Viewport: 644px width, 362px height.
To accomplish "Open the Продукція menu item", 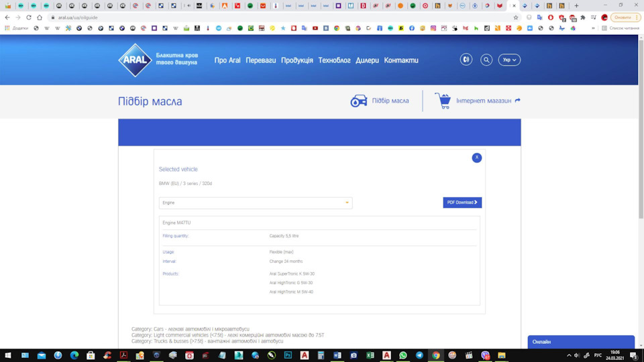I will tap(297, 60).
